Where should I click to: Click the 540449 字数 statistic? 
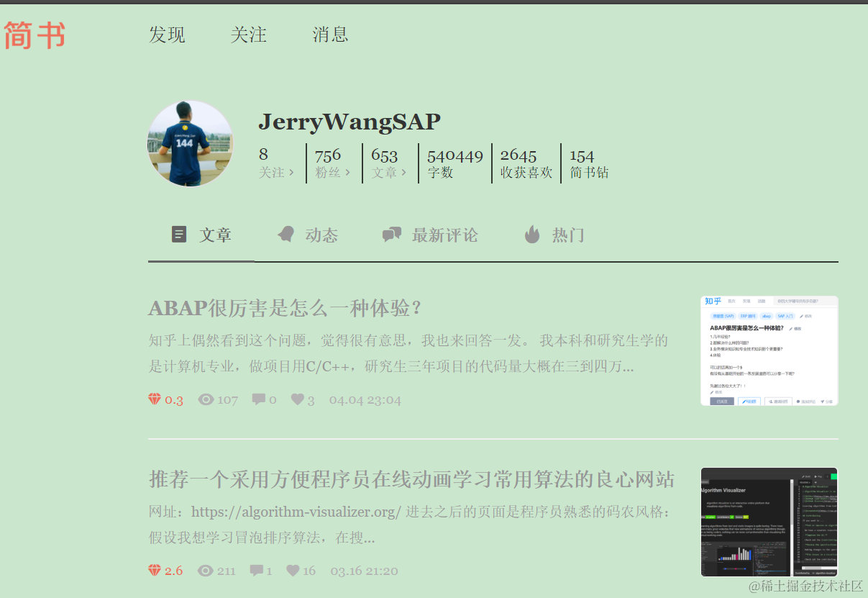coord(455,163)
